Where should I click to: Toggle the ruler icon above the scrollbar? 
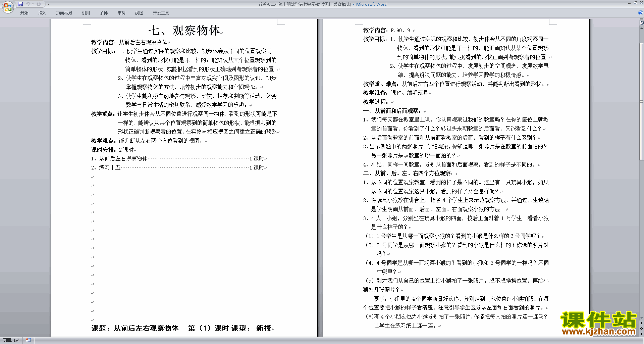(x=642, y=23)
